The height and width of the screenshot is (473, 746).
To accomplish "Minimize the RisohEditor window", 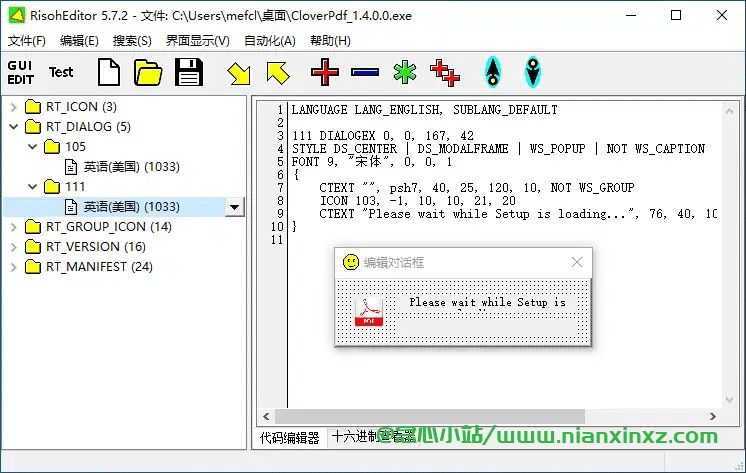I will click(x=631, y=15).
